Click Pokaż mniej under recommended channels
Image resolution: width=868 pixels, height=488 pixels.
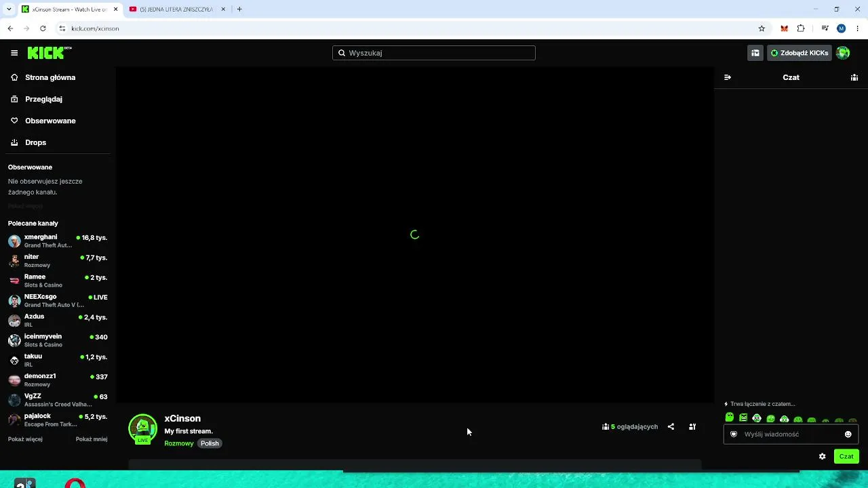[92, 439]
